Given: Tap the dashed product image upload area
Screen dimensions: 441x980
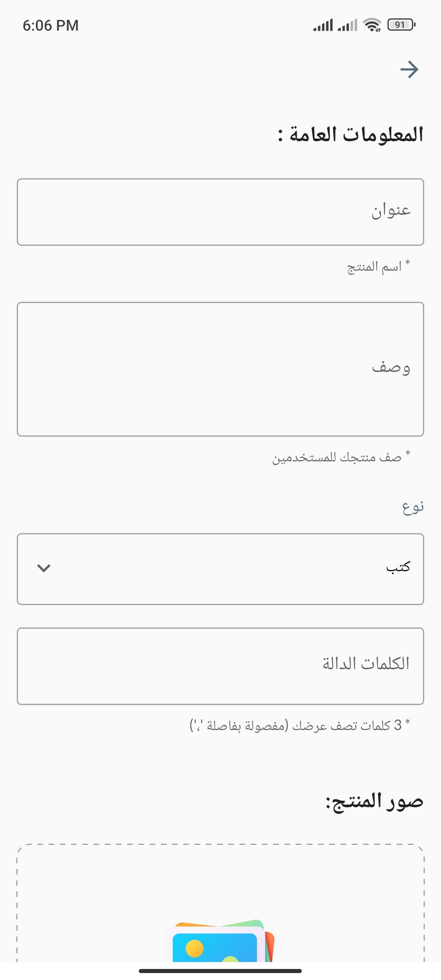Looking at the screenshot, I should pyautogui.click(x=220, y=903).
